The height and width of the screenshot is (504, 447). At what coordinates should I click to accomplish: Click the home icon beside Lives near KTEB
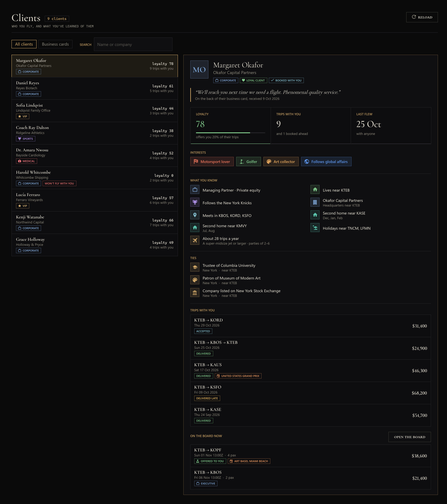tap(315, 190)
